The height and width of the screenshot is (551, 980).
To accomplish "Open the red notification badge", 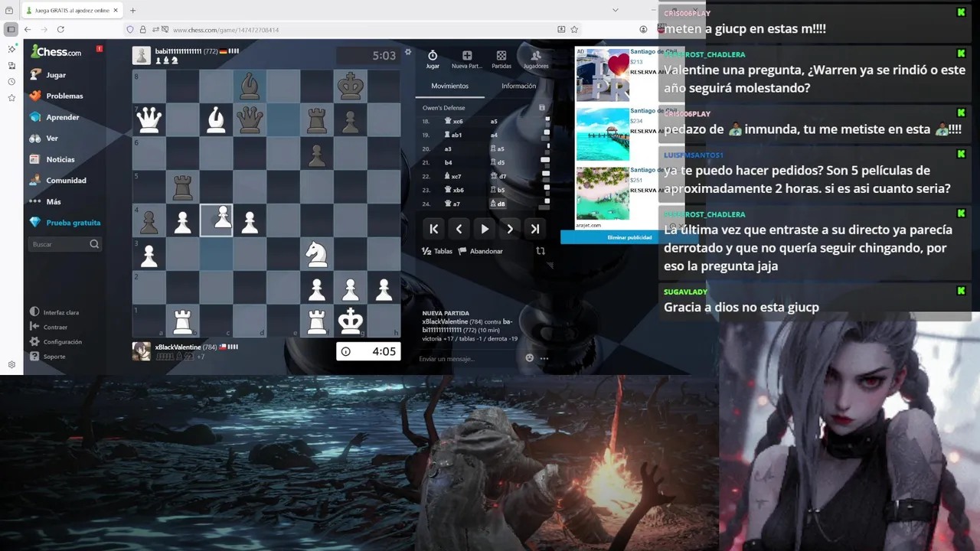I will [100, 49].
